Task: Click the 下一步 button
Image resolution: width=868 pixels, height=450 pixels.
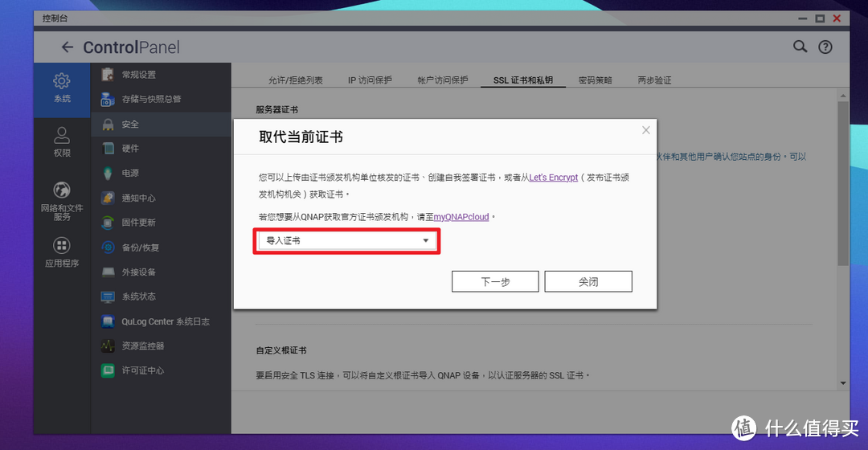Action: point(495,282)
